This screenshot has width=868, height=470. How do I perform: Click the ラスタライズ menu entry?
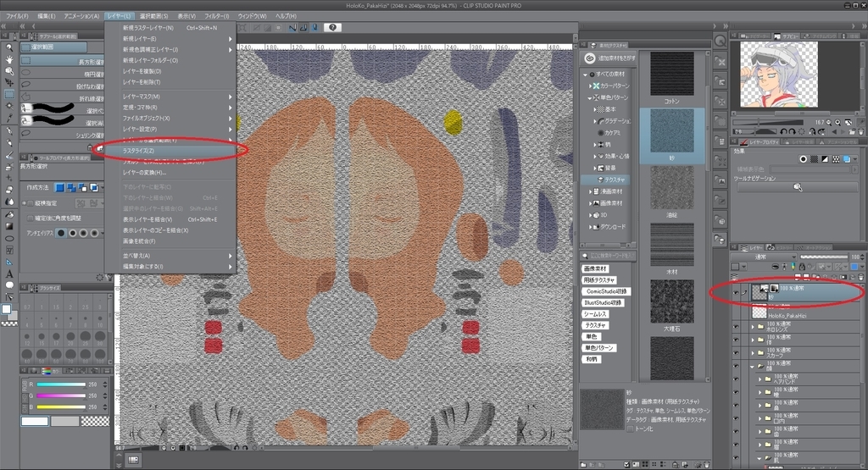click(170, 151)
